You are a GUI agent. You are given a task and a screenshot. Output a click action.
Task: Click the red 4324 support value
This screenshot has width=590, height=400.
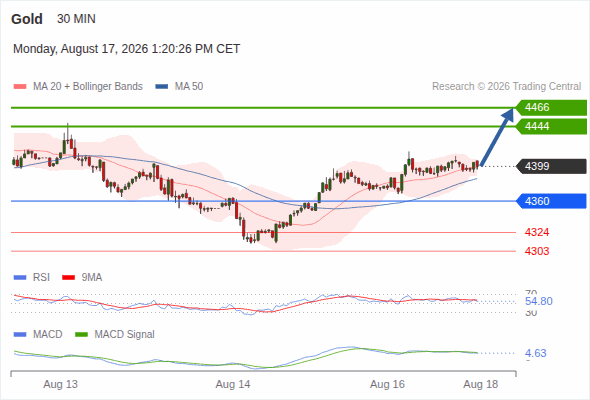click(537, 233)
